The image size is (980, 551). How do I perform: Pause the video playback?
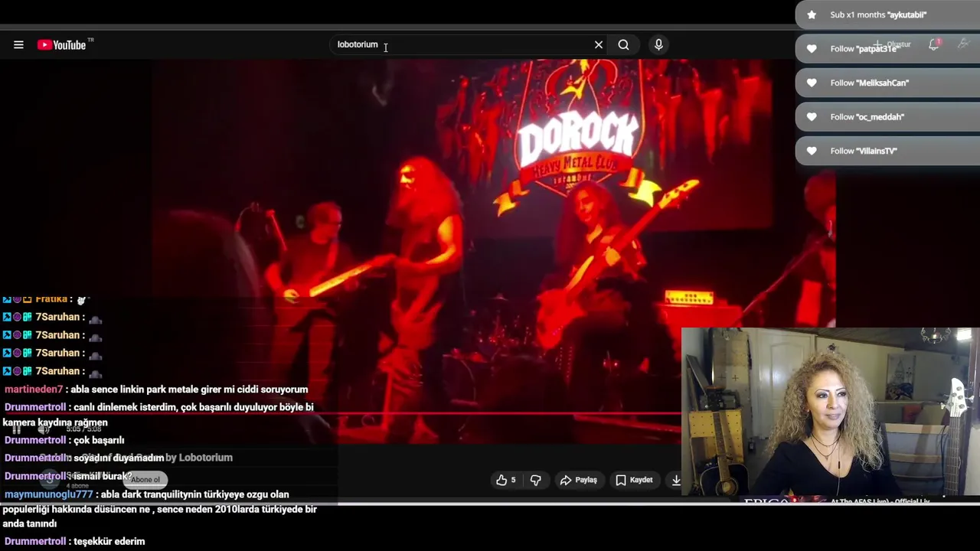[x=16, y=429]
